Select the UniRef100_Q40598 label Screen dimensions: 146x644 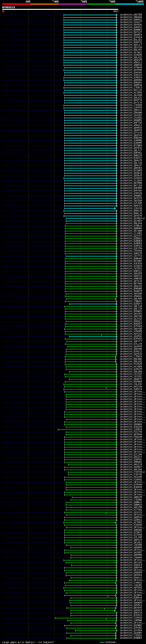(x=131, y=70)
